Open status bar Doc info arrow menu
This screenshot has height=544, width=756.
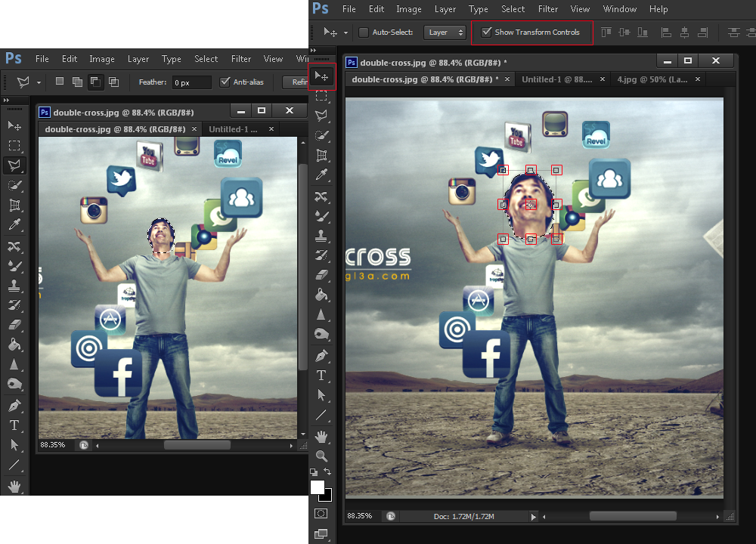(x=533, y=517)
